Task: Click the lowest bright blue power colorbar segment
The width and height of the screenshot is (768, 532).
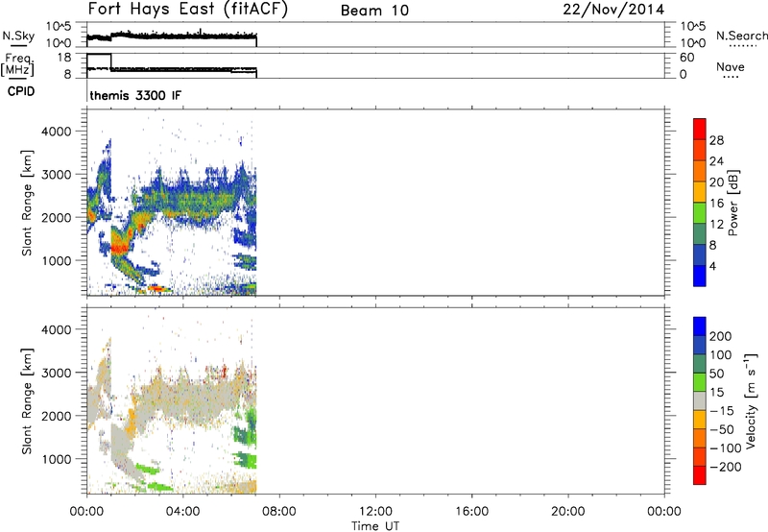Action: point(700,276)
